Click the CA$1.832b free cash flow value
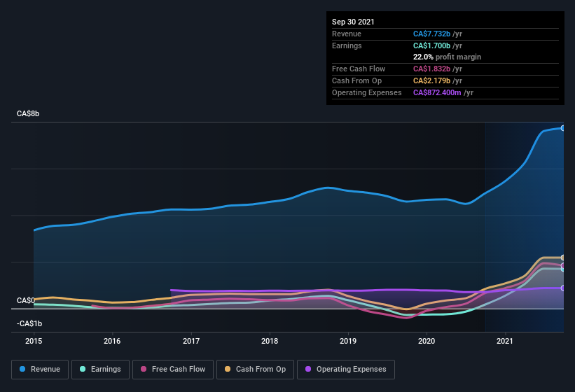 point(431,69)
